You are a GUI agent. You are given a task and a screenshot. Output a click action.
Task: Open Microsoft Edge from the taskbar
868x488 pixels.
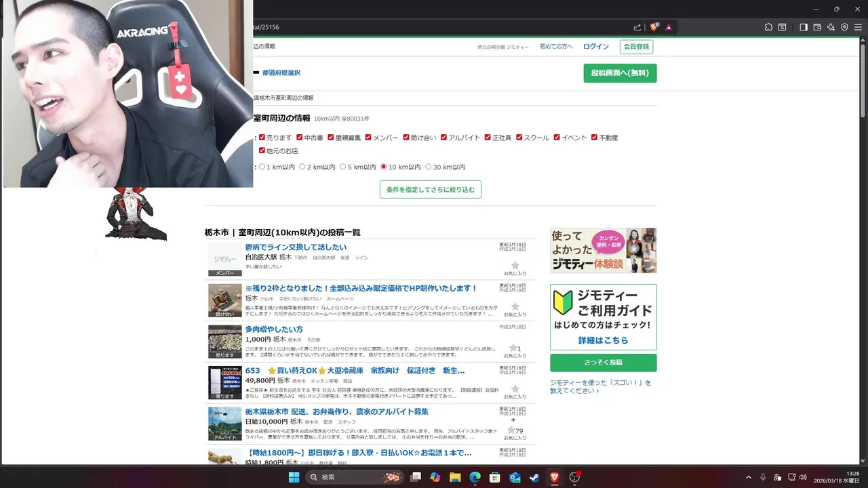point(475,477)
